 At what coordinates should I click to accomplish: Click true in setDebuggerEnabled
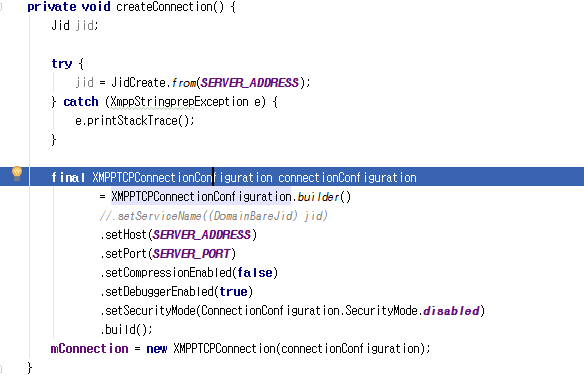233,292
